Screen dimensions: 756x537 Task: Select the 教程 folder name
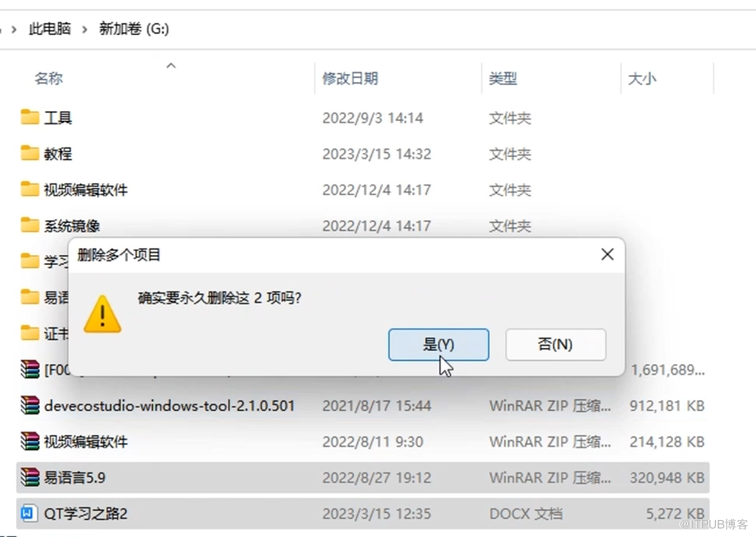coord(58,154)
